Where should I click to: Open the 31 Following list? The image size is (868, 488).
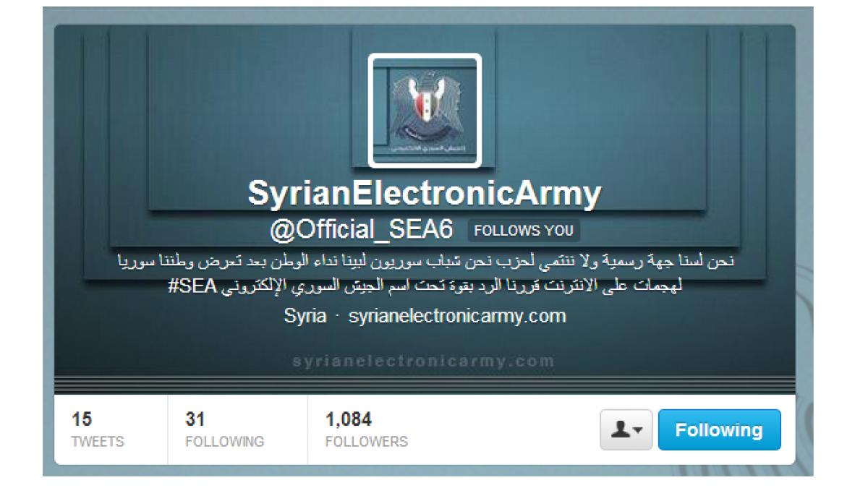tap(224, 429)
